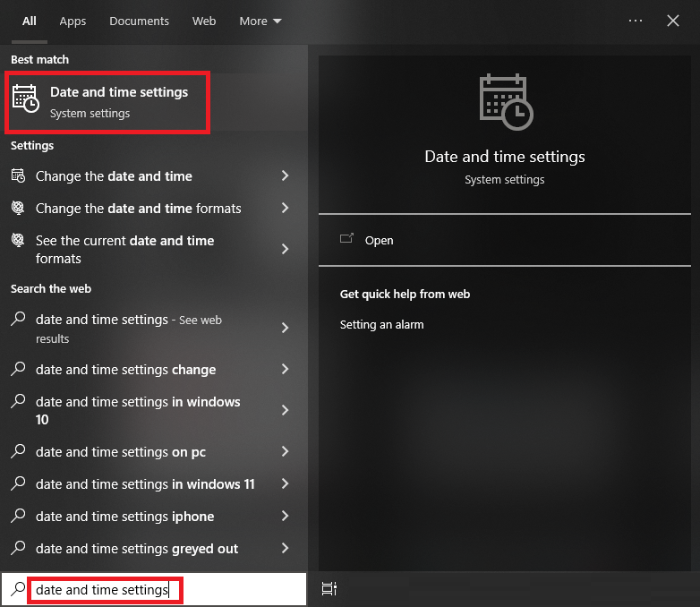Expand arrow for in windows 10 suggestion
The image size is (700, 607).
click(x=285, y=410)
